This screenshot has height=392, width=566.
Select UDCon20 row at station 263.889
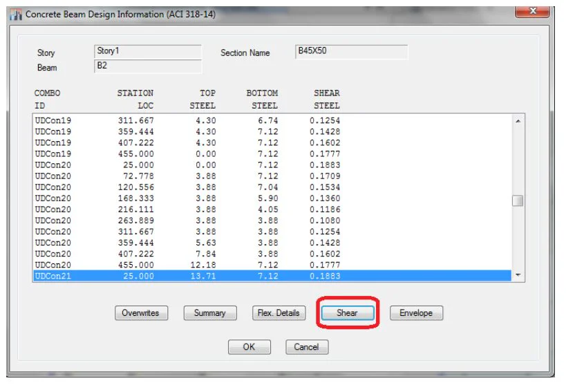(x=272, y=221)
